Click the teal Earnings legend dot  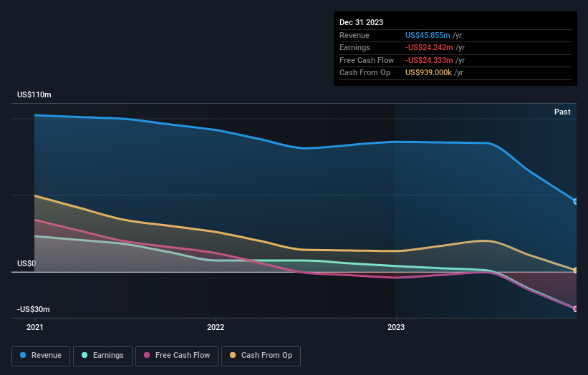(85, 355)
